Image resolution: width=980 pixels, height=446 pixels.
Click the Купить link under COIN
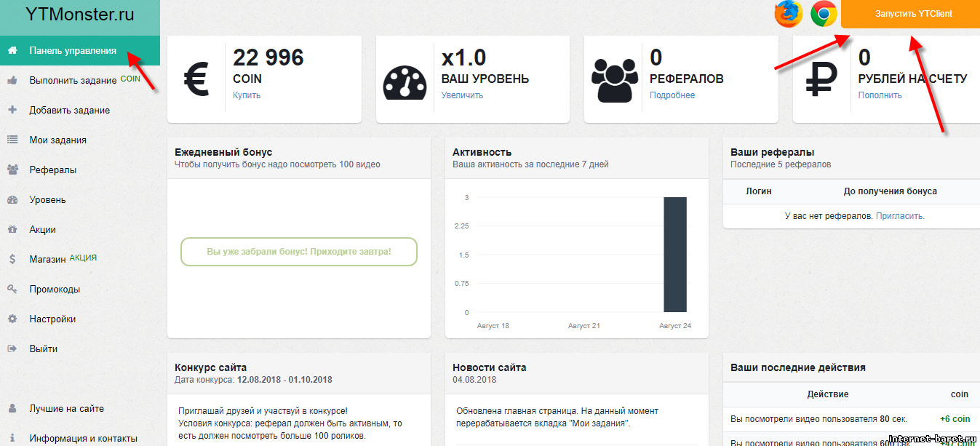[x=247, y=95]
